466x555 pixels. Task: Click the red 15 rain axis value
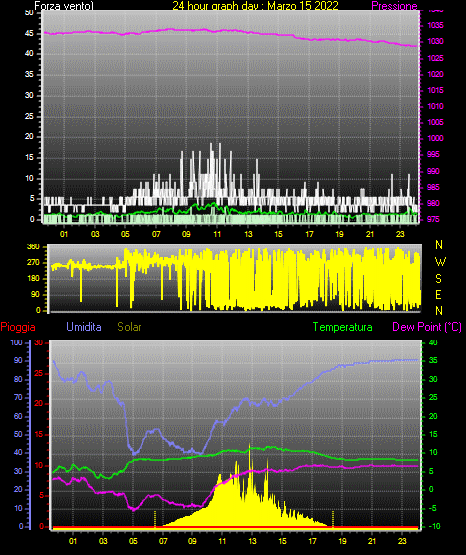[39, 434]
